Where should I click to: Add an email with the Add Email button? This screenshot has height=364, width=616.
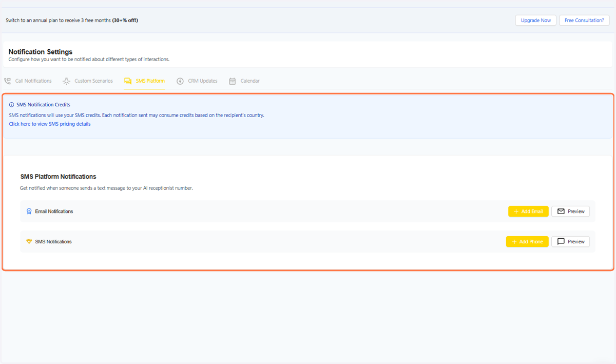[528, 212]
